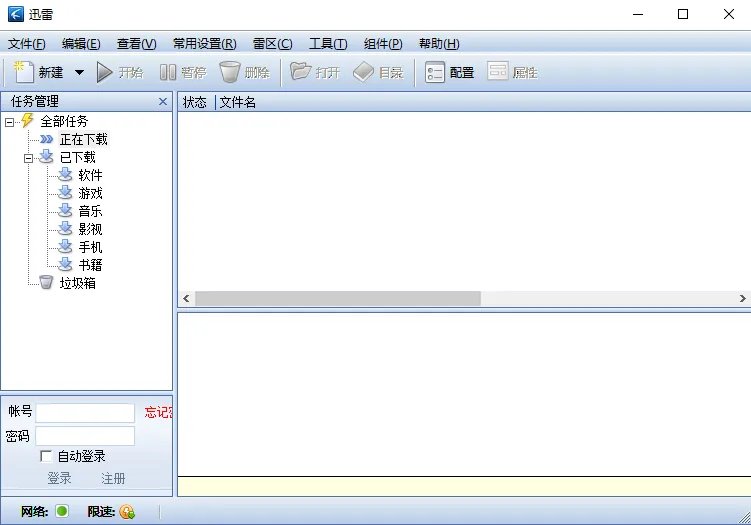This screenshot has width=751, height=525.
Task: Open the 配置 (Settings) toolbar icon
Action: click(435, 72)
